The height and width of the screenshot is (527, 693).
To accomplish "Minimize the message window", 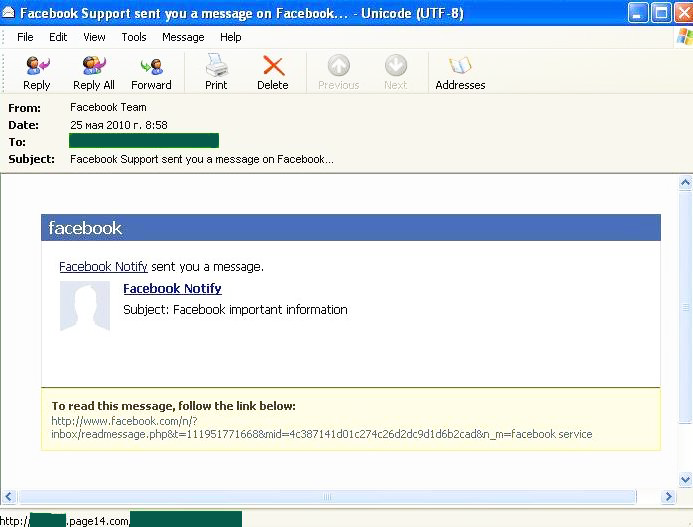I will [638, 13].
